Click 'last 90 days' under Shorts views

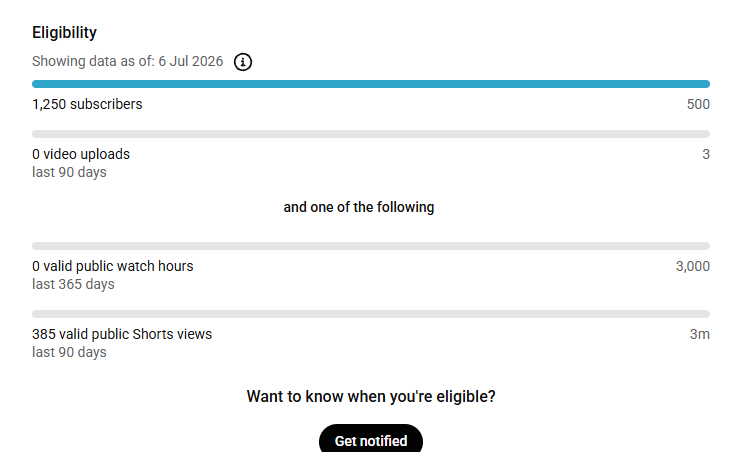tap(69, 352)
